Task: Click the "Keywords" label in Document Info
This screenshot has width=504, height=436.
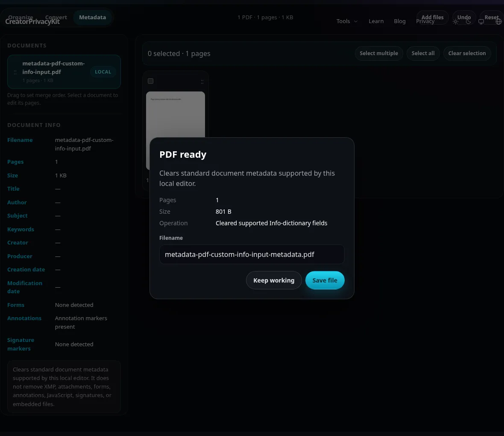Action: coord(21,230)
